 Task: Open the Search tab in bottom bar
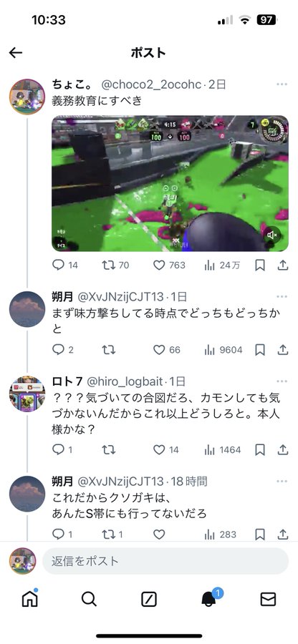89,599
